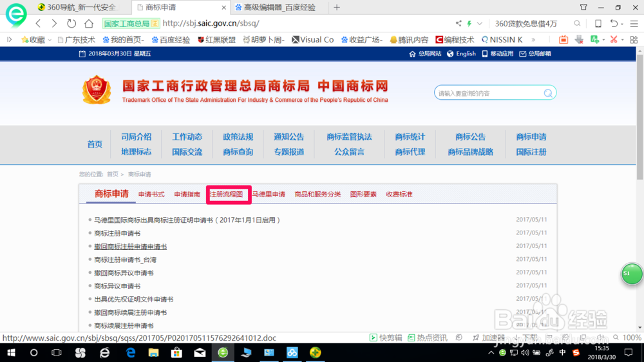Switch to 360导航 tab
This screenshot has width=644, height=362.
(82, 7)
